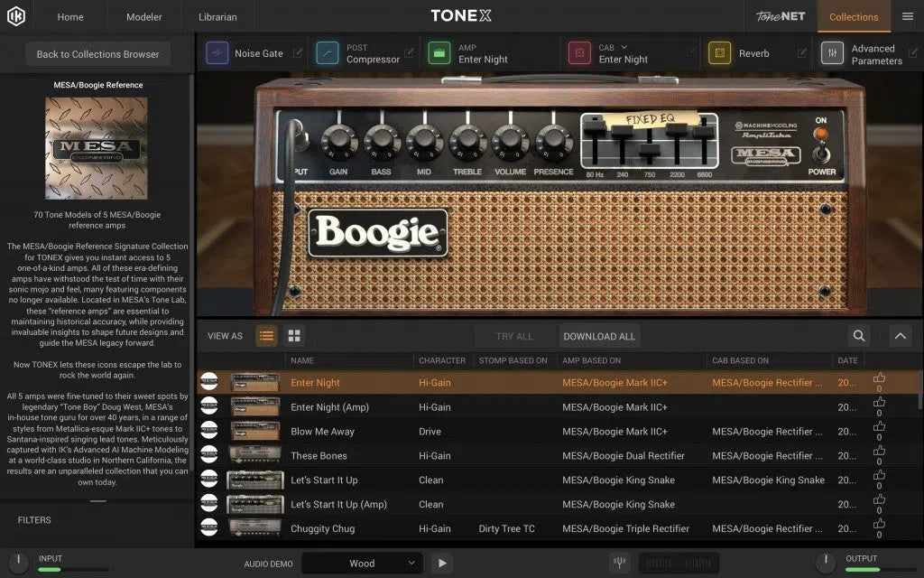Click the AMP module icon for Enter Night
924x578 pixels.
tap(439, 53)
